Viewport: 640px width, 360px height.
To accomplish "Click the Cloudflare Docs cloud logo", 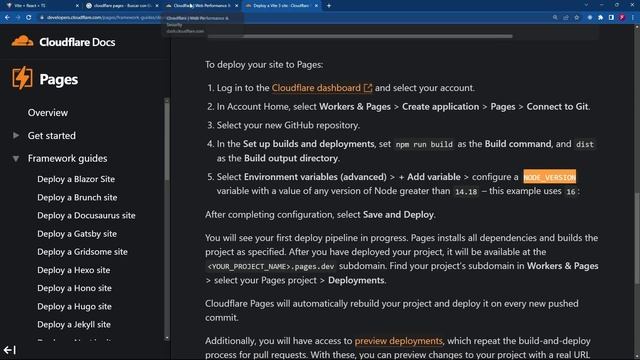I will 22,41.
